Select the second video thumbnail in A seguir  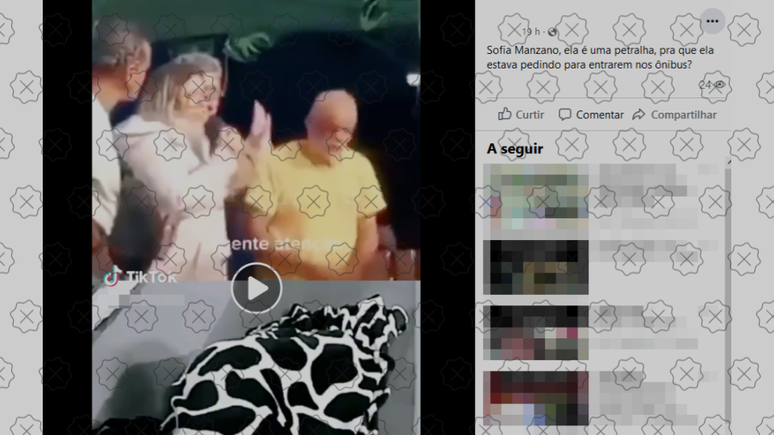tap(535, 267)
